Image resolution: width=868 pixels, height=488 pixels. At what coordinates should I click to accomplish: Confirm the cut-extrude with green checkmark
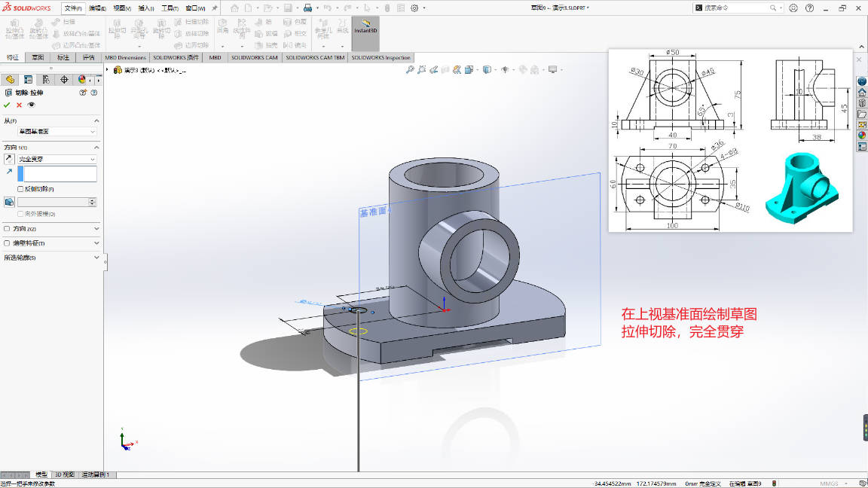[7, 105]
